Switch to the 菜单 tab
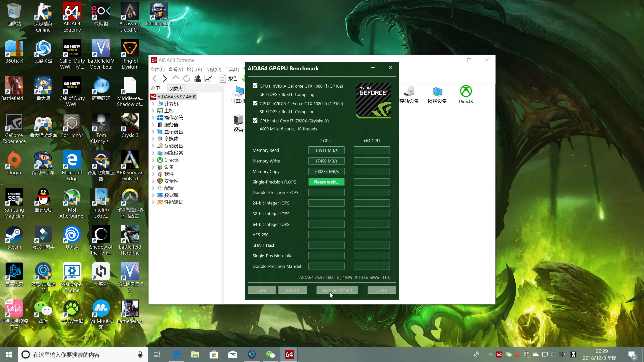644x362 pixels. [x=155, y=88]
